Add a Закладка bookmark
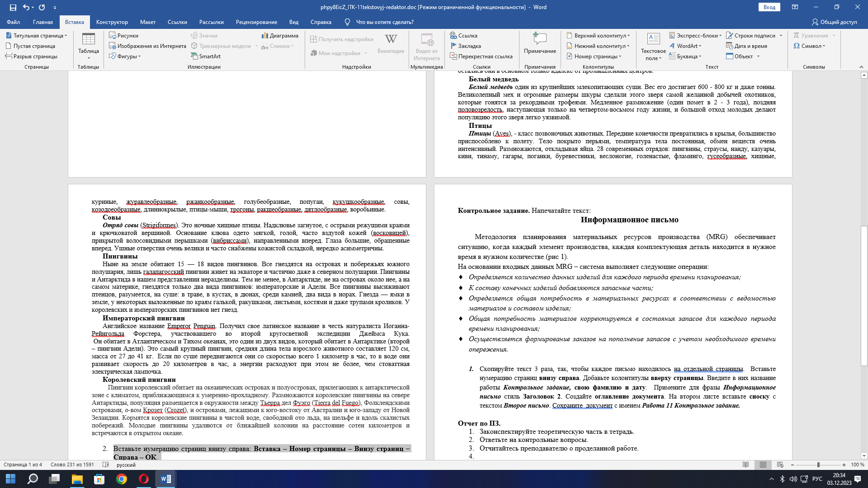Screen dimensions: 868x488 [465, 46]
